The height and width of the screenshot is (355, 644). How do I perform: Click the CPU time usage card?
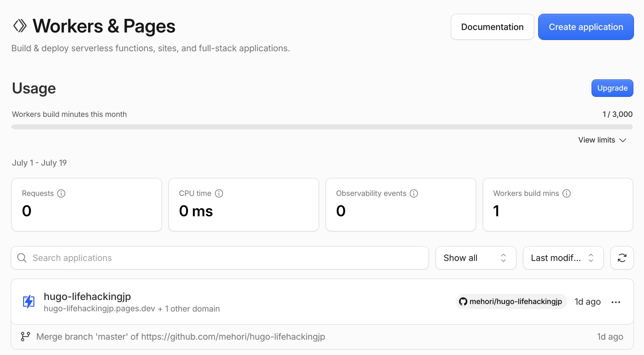pos(244,205)
